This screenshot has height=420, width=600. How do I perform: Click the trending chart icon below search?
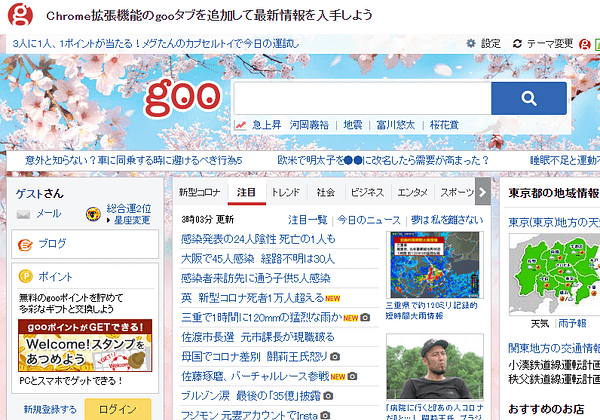(x=241, y=125)
